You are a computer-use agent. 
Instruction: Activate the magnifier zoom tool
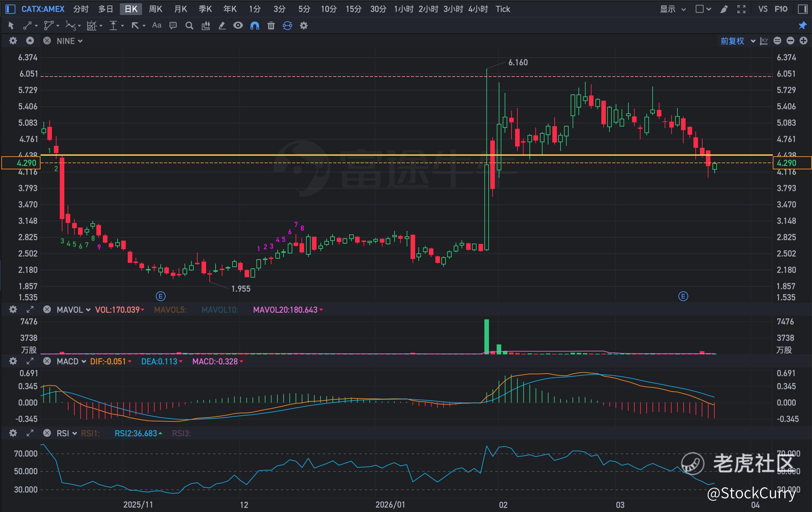click(189, 26)
